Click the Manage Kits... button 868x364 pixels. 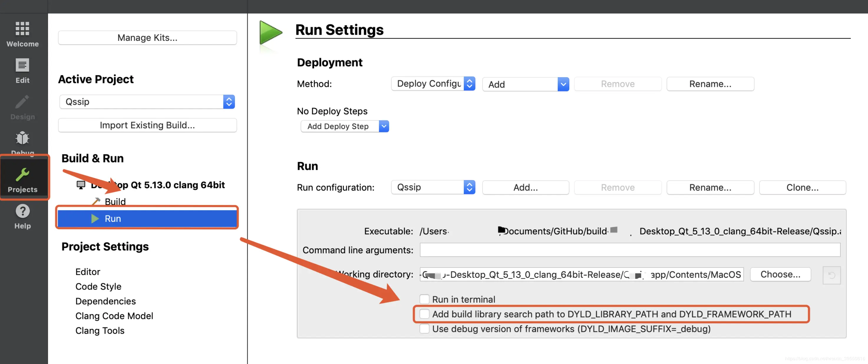coord(147,38)
